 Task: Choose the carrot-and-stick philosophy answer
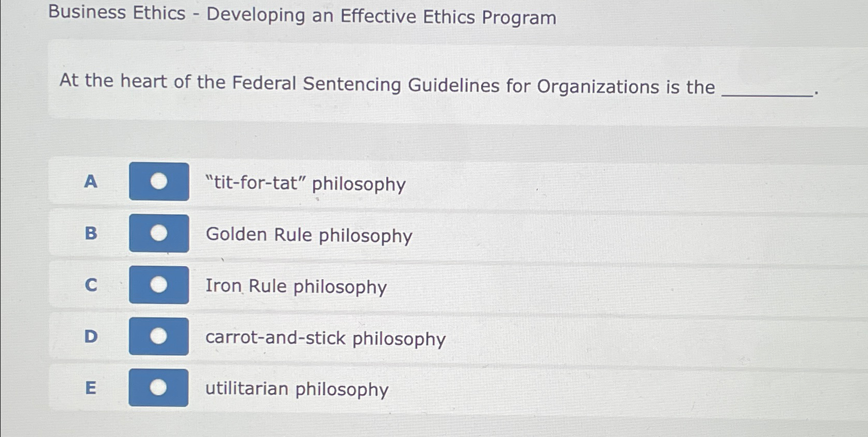pyautogui.click(x=325, y=338)
